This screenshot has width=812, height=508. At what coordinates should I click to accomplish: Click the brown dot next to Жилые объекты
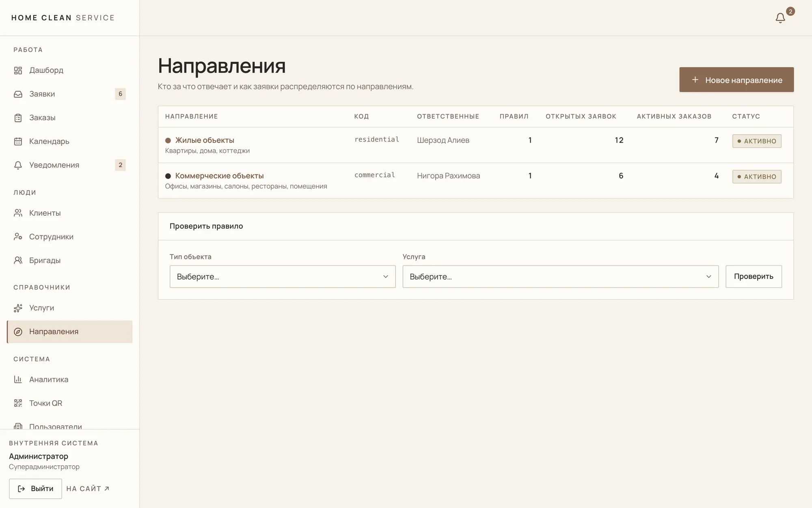click(x=168, y=141)
